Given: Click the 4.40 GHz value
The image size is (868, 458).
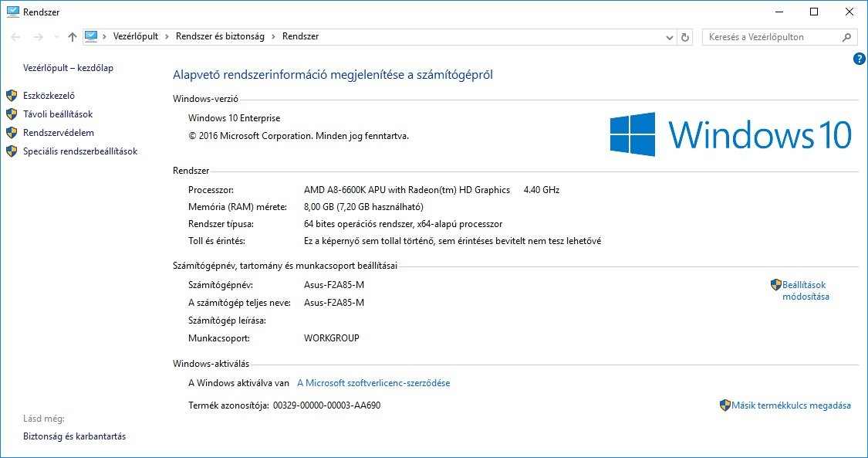Looking at the screenshot, I should pyautogui.click(x=542, y=190).
